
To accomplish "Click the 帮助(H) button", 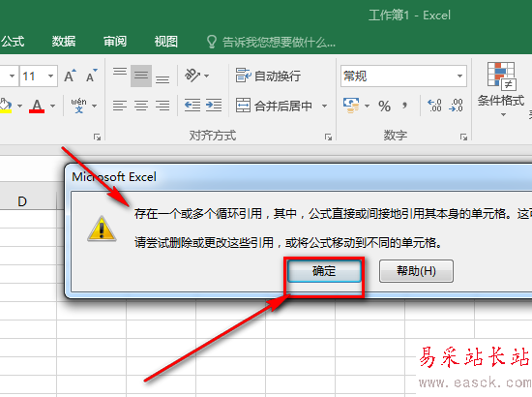I will (x=416, y=271).
